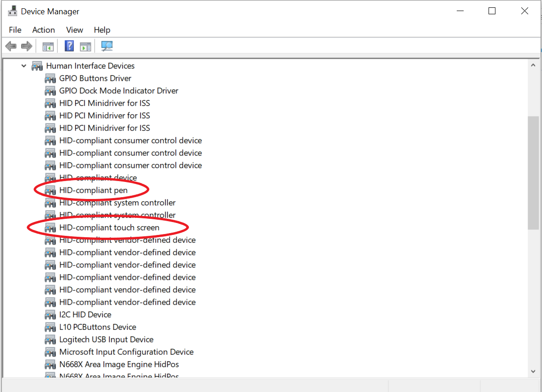Open the File menu
542x392 pixels.
point(15,30)
